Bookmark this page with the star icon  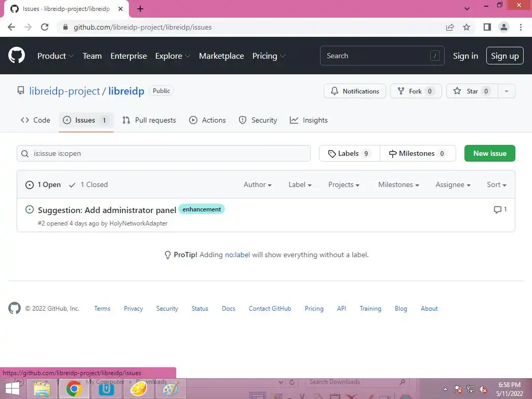tap(467, 27)
